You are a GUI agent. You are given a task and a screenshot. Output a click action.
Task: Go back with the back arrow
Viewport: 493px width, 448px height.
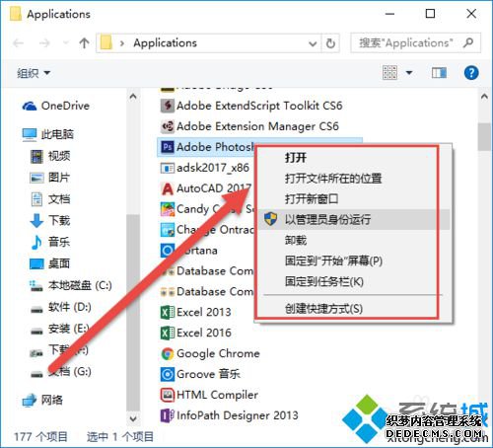click(19, 43)
